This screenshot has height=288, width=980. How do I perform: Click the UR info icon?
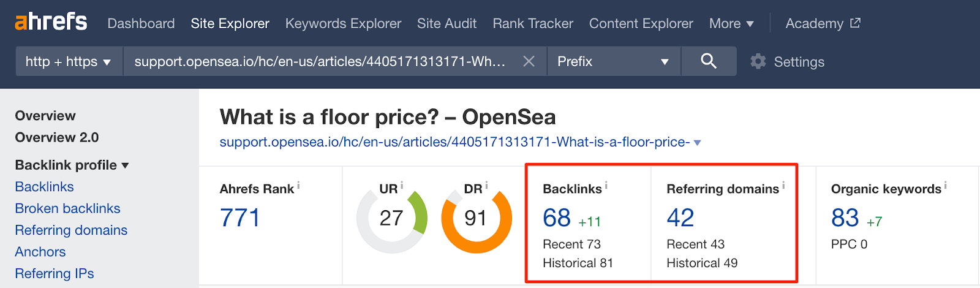coord(402,185)
